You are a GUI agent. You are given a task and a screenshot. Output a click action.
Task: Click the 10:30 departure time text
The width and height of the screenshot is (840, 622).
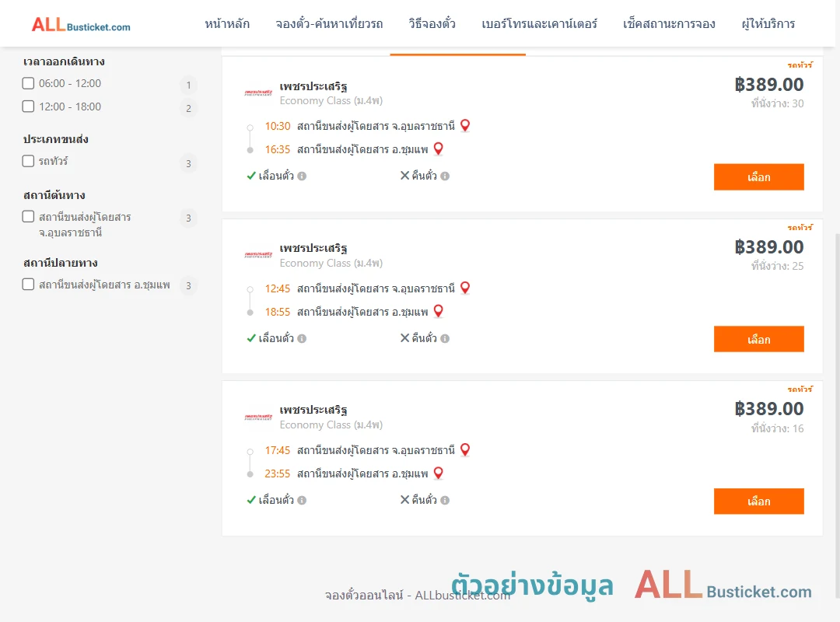[x=278, y=126]
